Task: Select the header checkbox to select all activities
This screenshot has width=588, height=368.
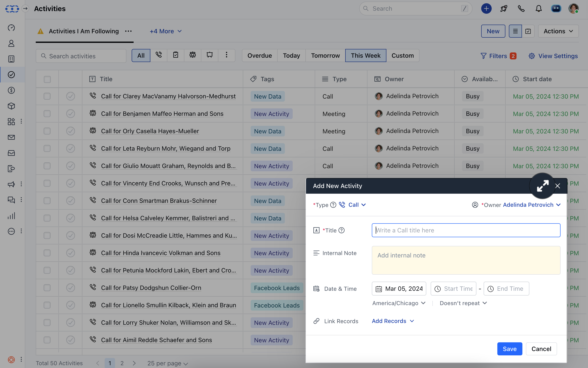Action: pyautogui.click(x=47, y=79)
